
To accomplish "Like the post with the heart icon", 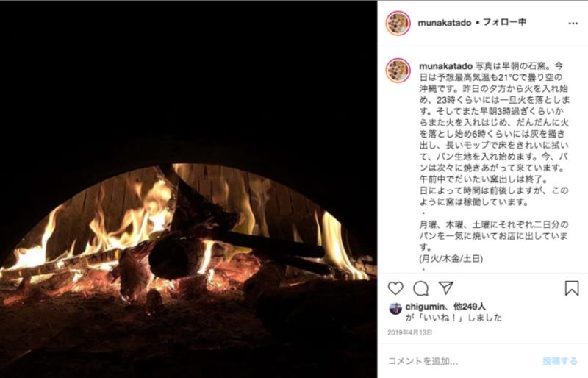I will pyautogui.click(x=395, y=288).
